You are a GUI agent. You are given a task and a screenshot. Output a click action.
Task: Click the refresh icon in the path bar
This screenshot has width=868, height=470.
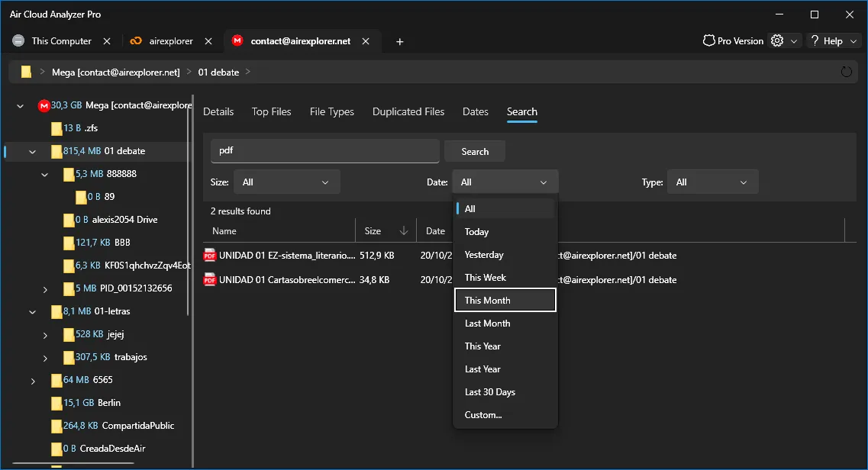846,72
